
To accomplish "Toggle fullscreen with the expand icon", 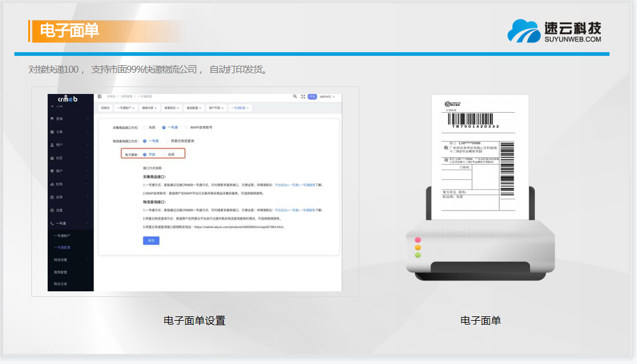I will [x=303, y=96].
